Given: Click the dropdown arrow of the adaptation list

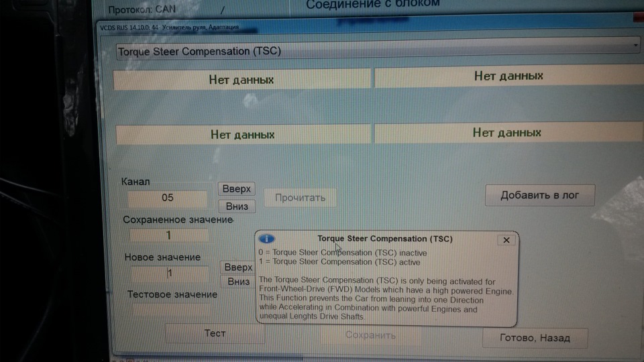Looking at the screenshot, I should [635, 45].
